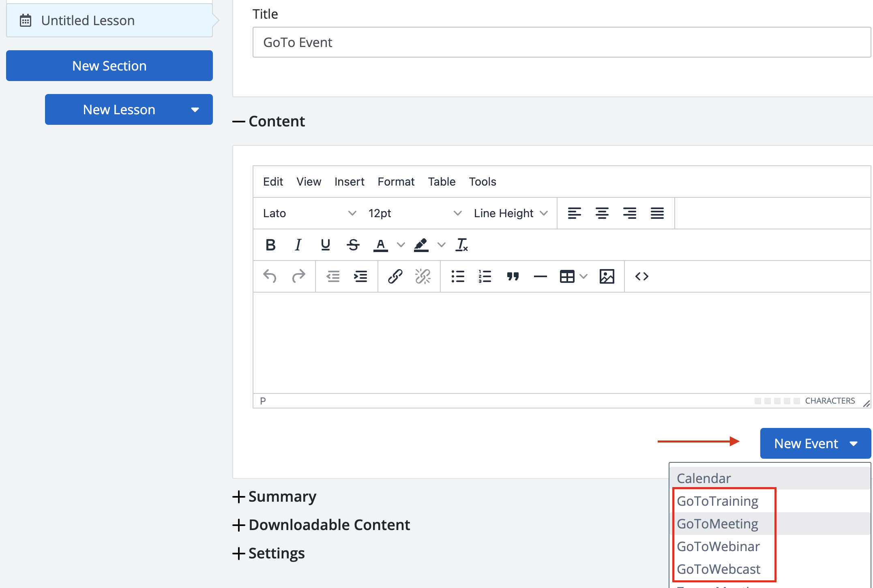Toggle strikethrough formatting

[x=353, y=245]
